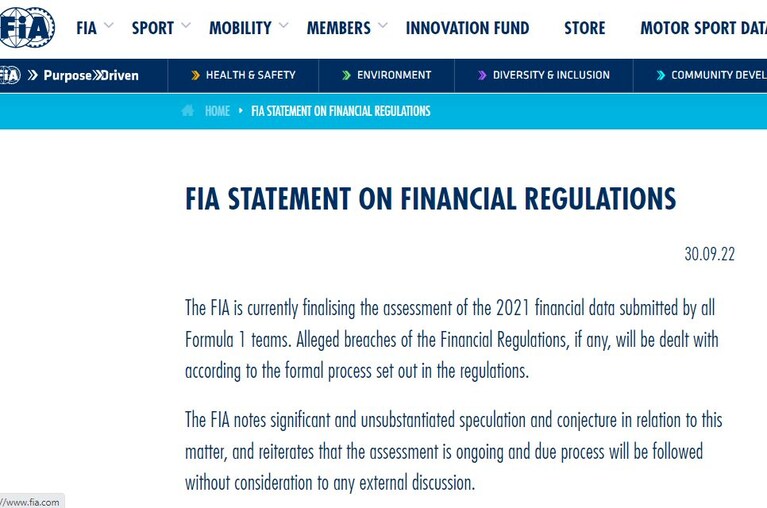Expand the MOBILITY menu chevron
The image size is (767, 508).
click(x=283, y=25)
